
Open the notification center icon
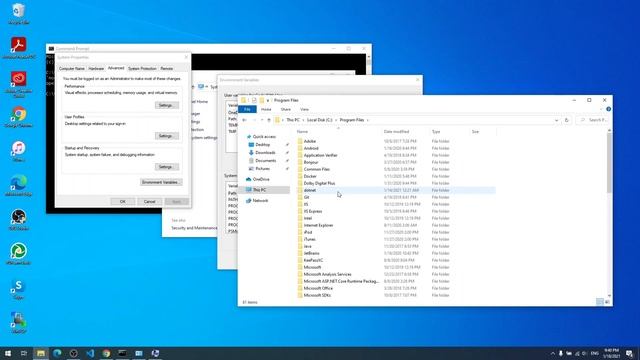click(630, 353)
